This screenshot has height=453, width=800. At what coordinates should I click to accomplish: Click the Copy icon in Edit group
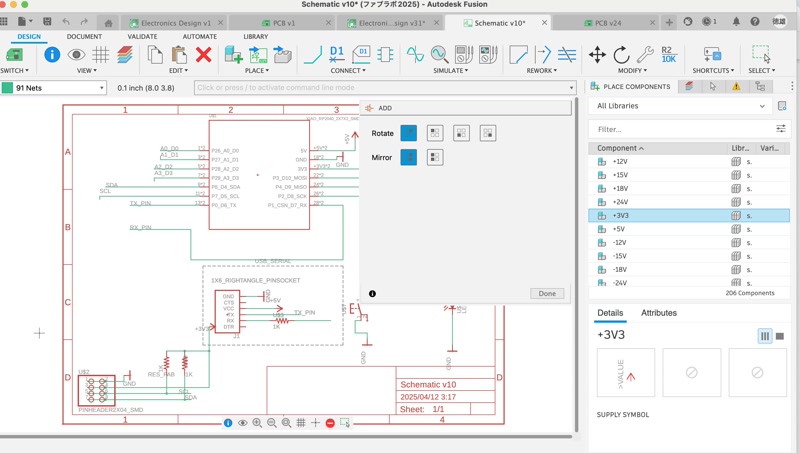coord(155,55)
